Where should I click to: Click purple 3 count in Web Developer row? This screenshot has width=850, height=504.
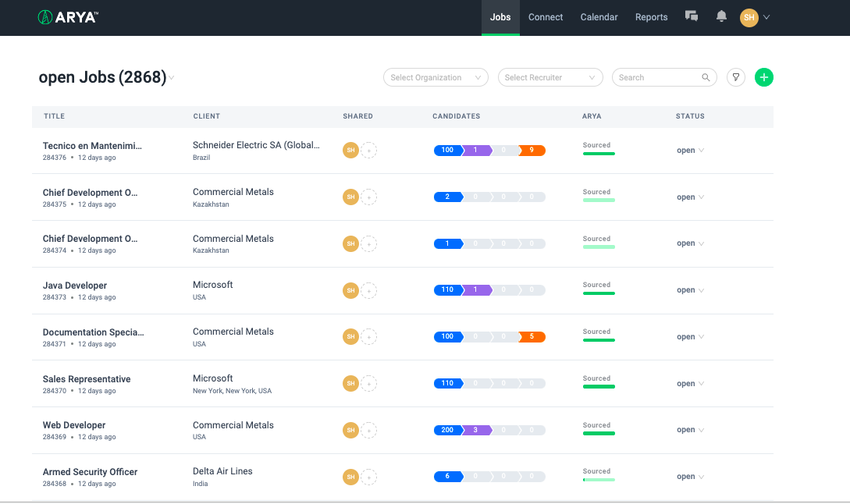(x=476, y=431)
